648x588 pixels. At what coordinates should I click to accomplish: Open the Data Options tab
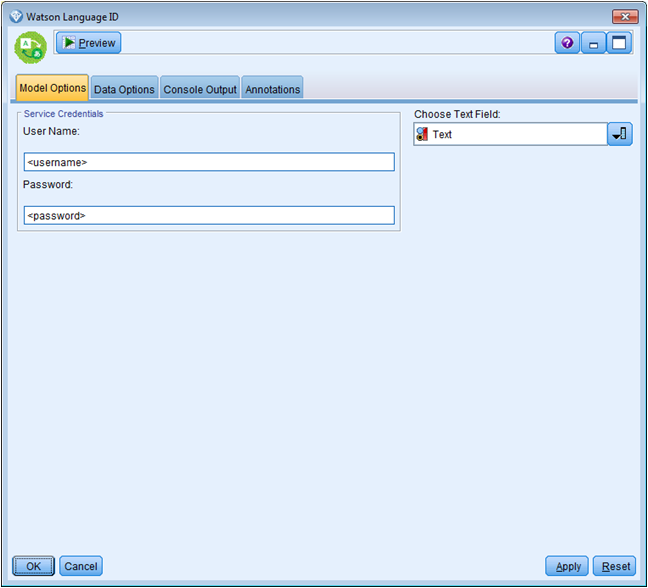coord(124,88)
